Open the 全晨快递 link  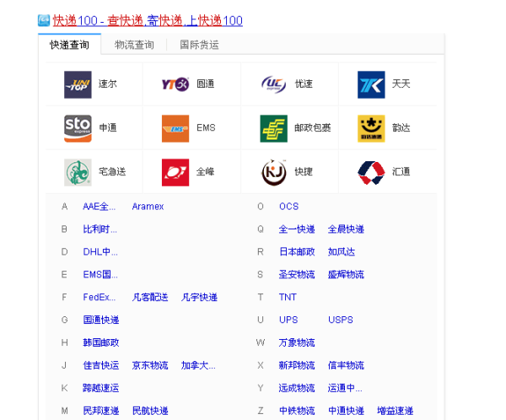(346, 229)
